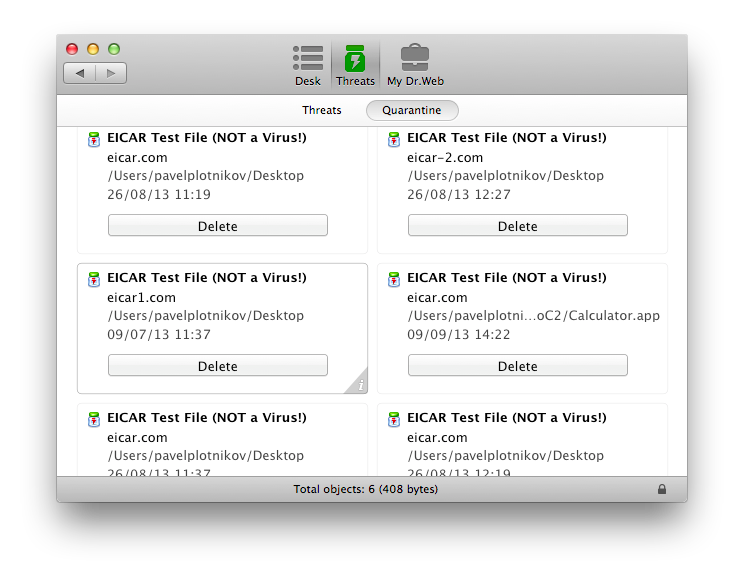Delete the eicar1.com quarantined file
Image resolution: width=744 pixels, height=581 pixels.
tap(218, 365)
